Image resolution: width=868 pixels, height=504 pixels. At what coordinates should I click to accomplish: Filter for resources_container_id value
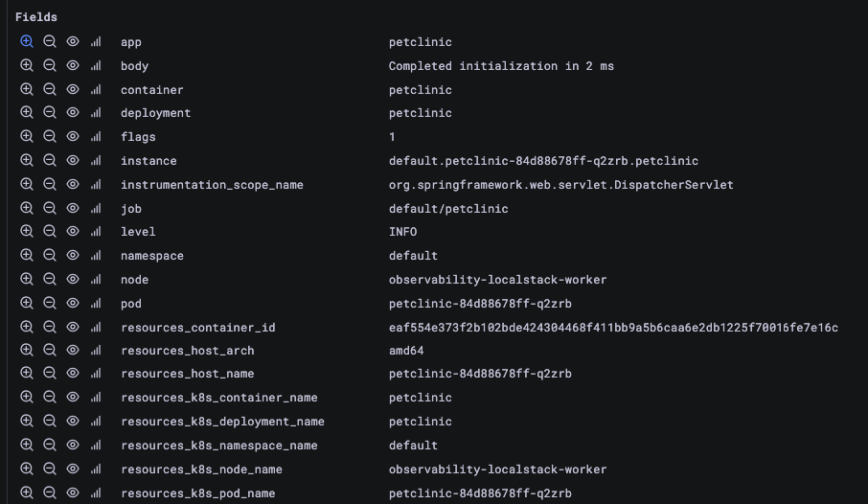pyautogui.click(x=27, y=328)
